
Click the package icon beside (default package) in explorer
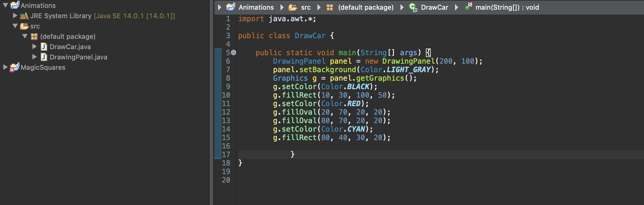pyautogui.click(x=34, y=37)
